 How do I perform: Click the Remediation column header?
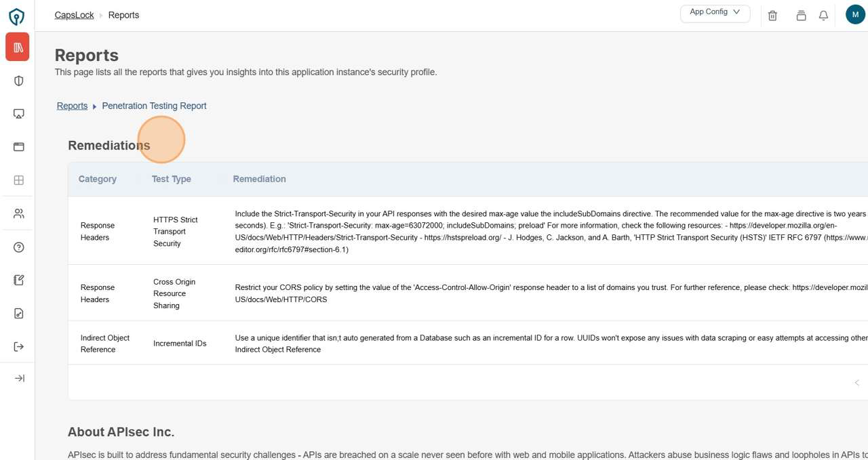[259, 179]
